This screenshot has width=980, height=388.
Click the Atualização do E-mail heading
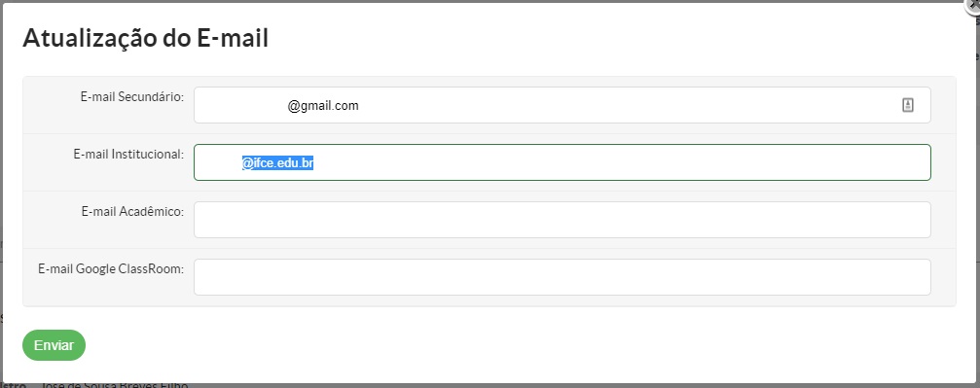(146, 38)
